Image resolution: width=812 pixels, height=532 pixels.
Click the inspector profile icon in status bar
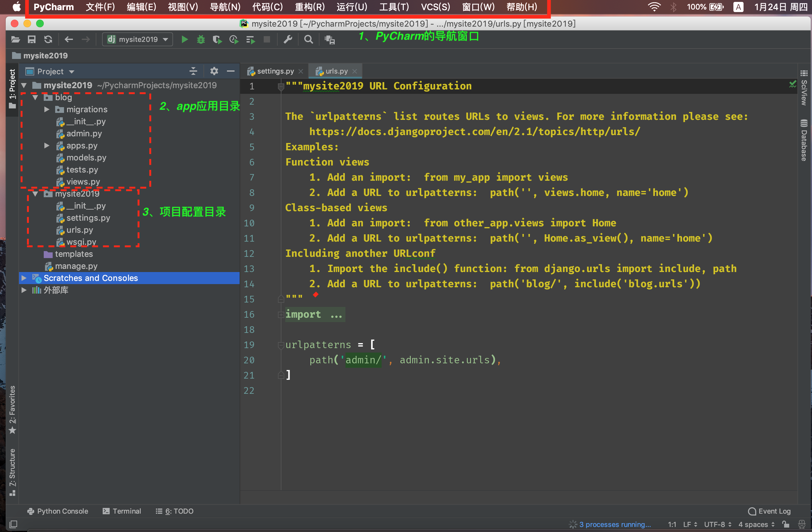tap(802, 524)
